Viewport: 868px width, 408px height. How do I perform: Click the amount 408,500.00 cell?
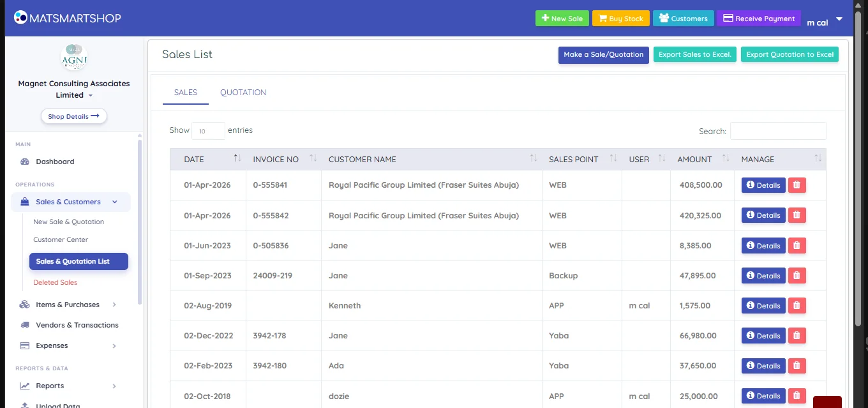tap(702, 185)
